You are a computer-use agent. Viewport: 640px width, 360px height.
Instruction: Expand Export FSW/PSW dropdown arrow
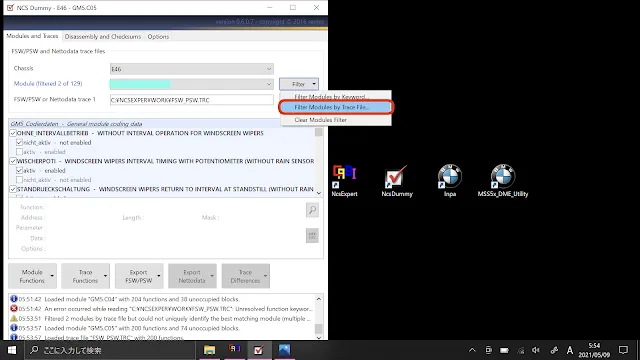(159, 276)
